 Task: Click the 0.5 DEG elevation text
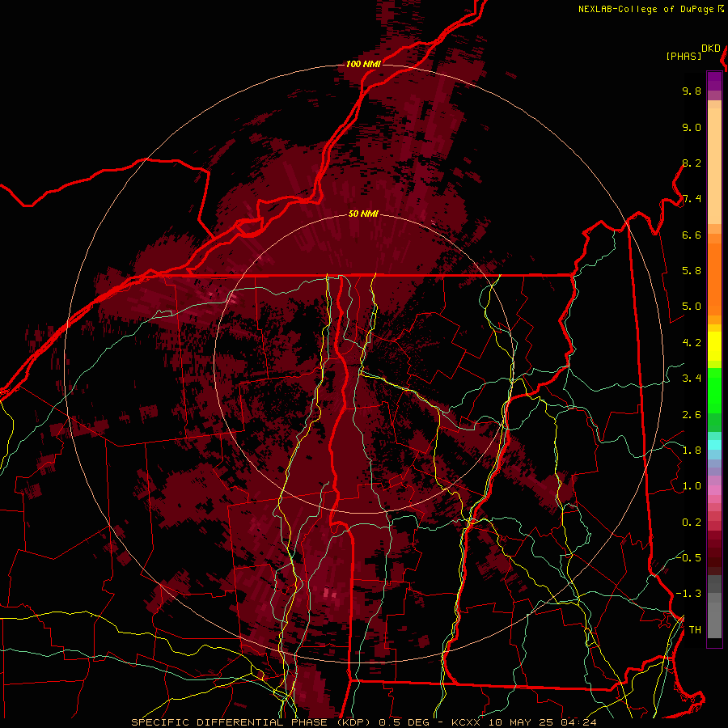pos(403,722)
